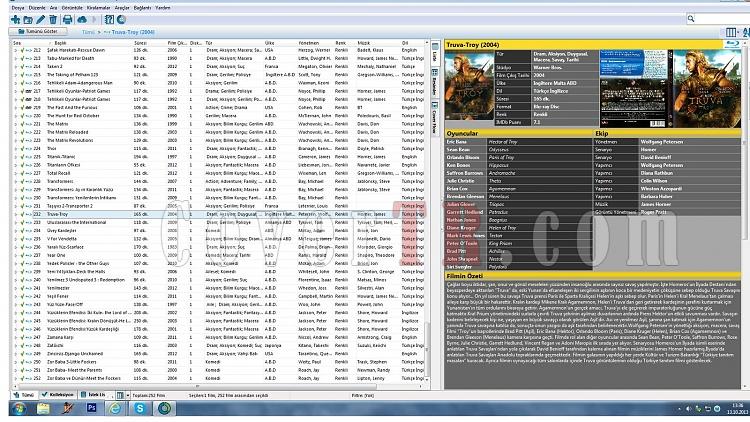Screen dimensions: 750x422
Task: Open the Yardım menu
Action: click(163, 8)
